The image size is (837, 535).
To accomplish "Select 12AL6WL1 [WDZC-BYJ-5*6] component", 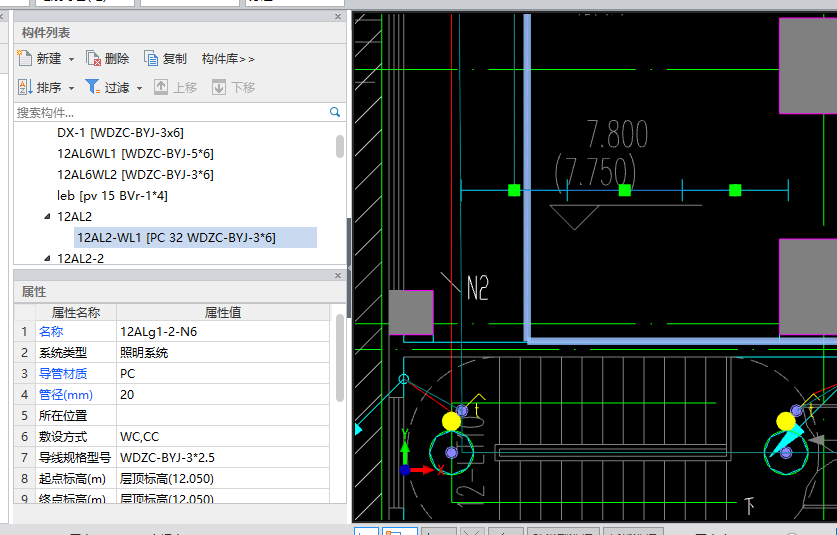I will (136, 154).
